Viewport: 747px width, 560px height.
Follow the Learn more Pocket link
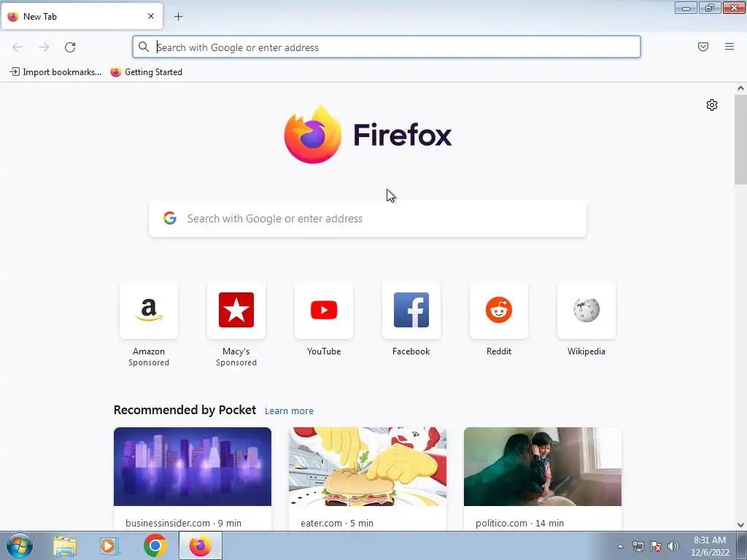(x=289, y=411)
